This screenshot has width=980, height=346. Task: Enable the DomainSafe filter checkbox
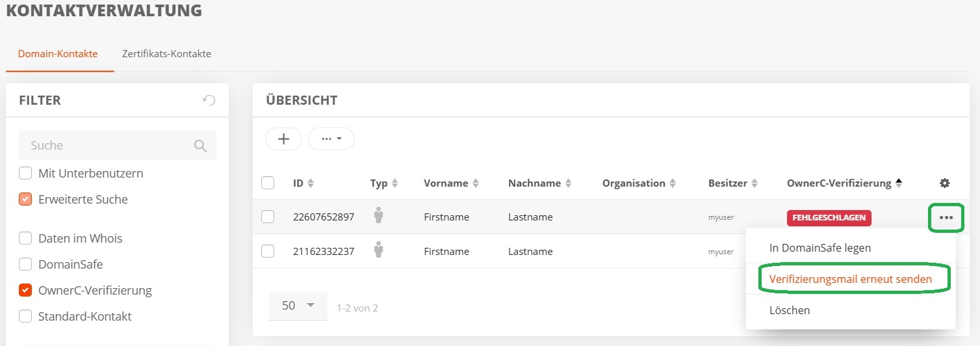(25, 265)
